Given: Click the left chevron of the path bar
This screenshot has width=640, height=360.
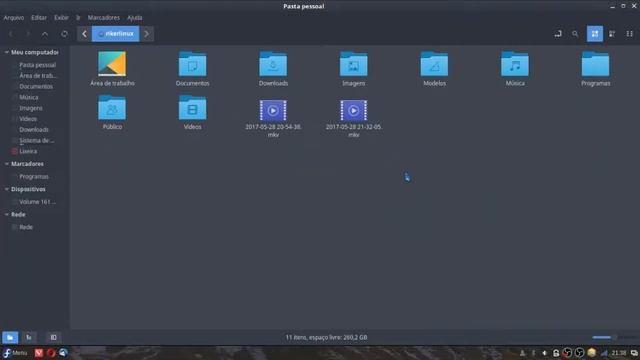Looking at the screenshot, I should [84, 34].
